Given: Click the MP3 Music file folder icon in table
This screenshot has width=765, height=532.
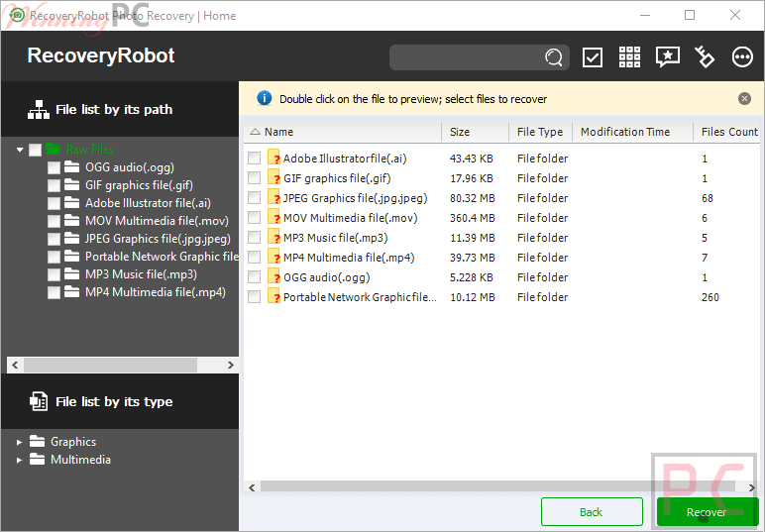Looking at the screenshot, I should click(x=273, y=237).
